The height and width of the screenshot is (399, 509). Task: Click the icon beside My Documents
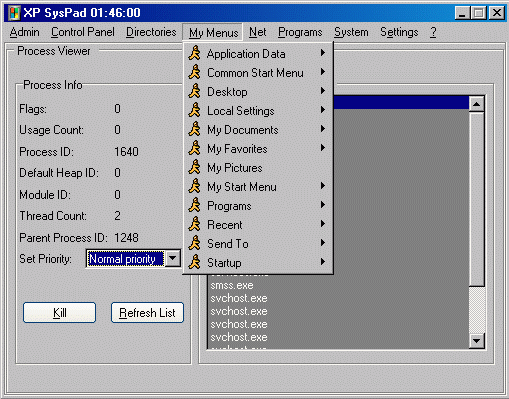(x=194, y=130)
